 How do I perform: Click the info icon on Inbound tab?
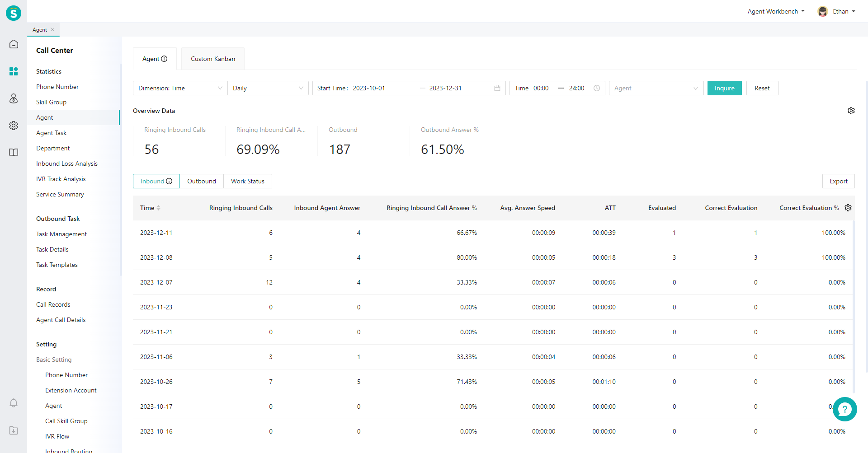pos(169,181)
